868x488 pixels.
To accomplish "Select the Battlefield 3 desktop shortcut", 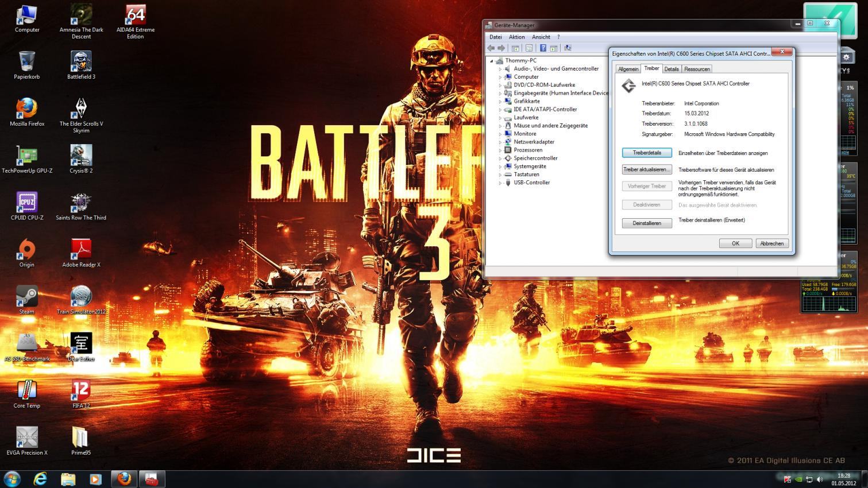I will tap(81, 65).
